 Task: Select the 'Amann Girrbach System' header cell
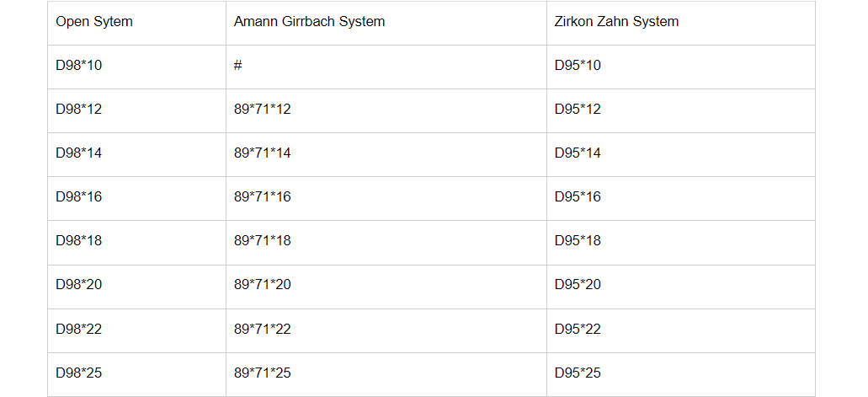(x=309, y=22)
